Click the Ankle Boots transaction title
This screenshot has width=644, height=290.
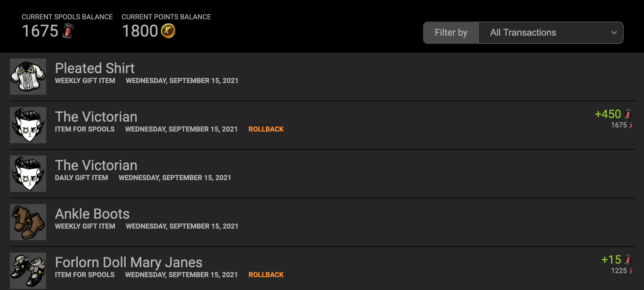pos(92,214)
